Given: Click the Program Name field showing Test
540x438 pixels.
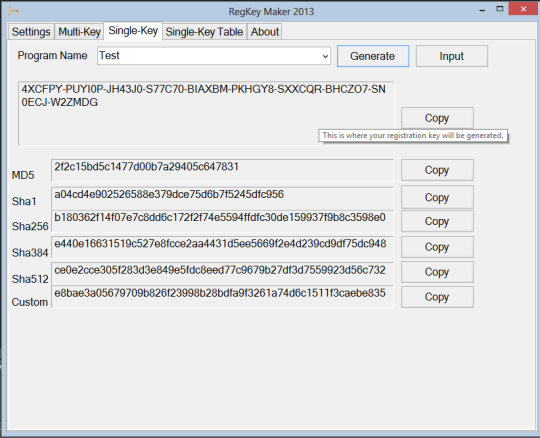Looking at the screenshot, I should (214, 56).
